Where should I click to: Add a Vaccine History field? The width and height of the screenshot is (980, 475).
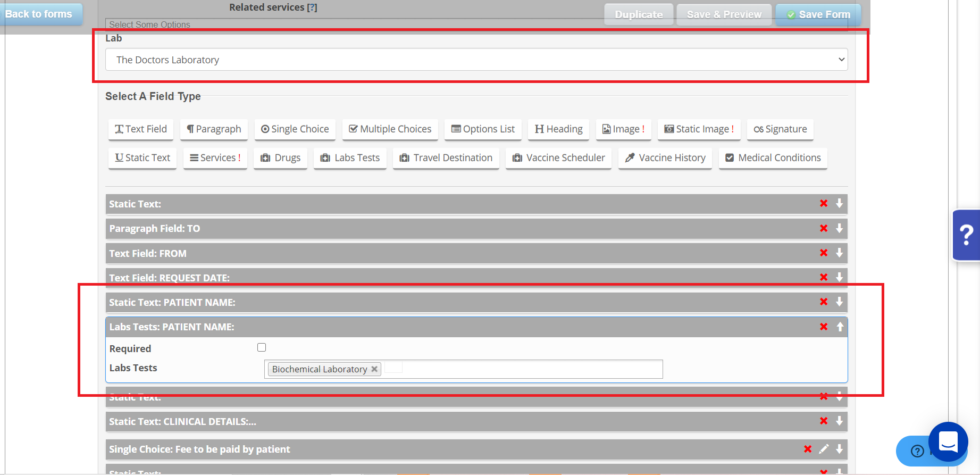click(x=665, y=158)
